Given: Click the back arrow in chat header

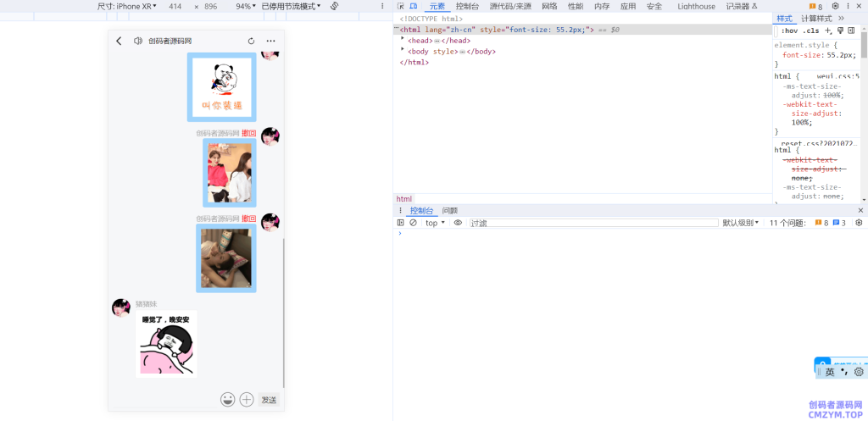Looking at the screenshot, I should pos(119,41).
